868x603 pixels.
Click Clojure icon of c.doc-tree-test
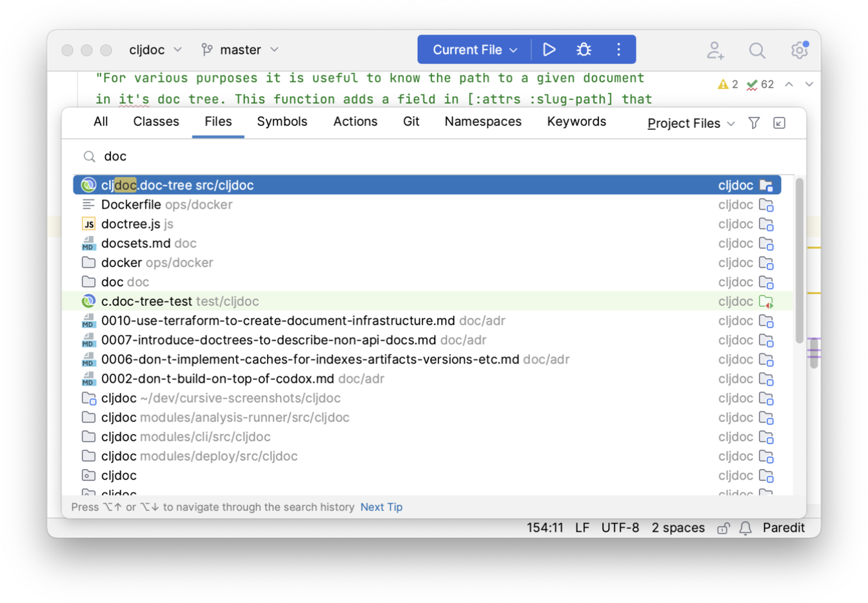point(88,301)
